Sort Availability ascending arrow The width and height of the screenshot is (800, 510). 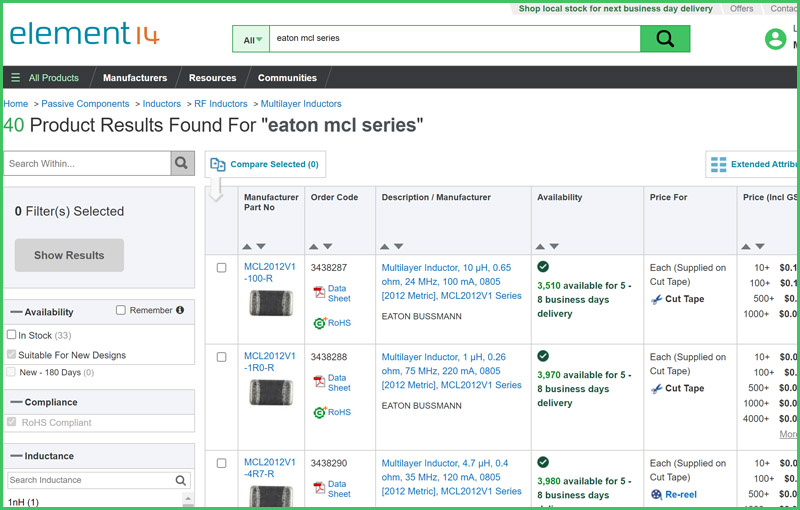coord(540,246)
